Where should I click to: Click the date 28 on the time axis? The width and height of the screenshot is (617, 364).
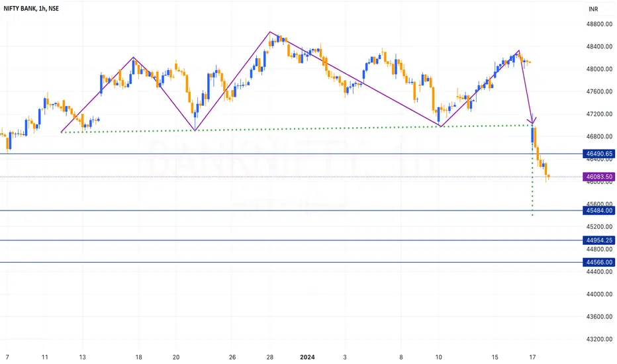[x=270, y=357]
